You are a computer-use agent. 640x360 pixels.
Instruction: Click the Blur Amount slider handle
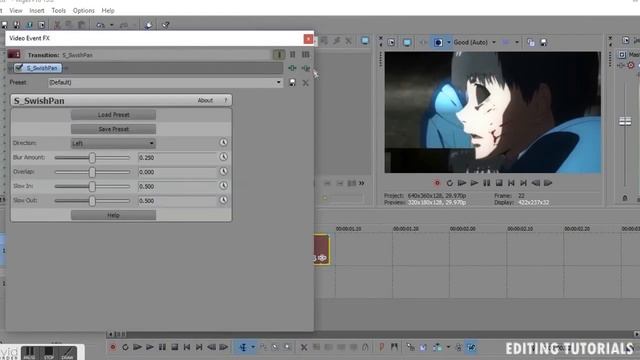(x=92, y=158)
